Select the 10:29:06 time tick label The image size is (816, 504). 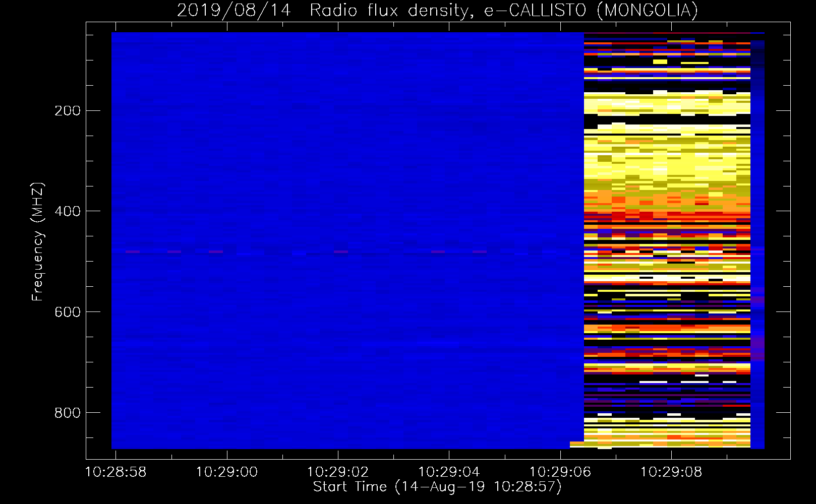point(560,472)
